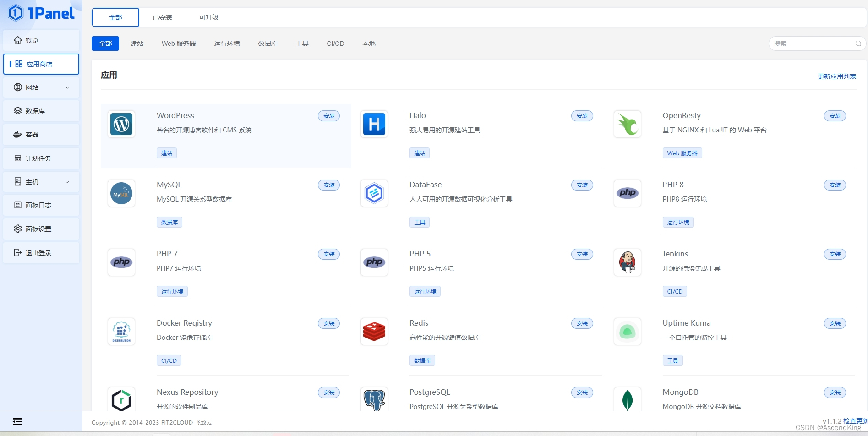Click the Uptime Kuma icon
Screen dimensions: 868x436
click(x=628, y=332)
